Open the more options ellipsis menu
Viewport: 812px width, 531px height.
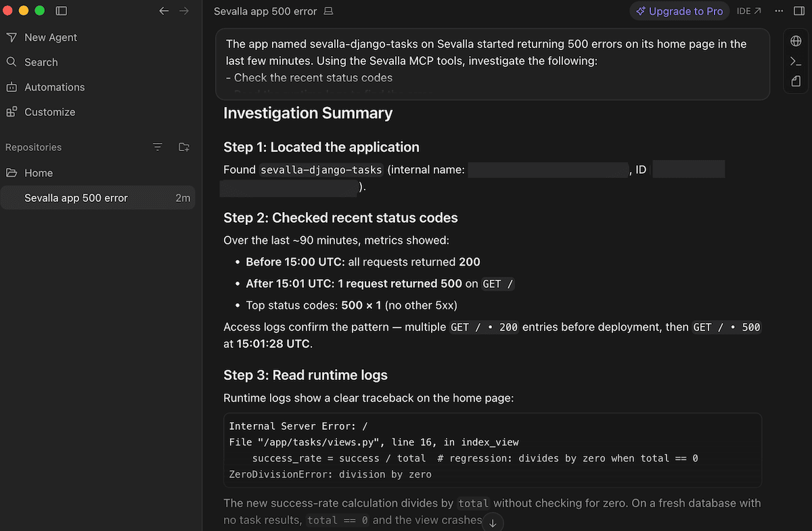[x=779, y=11]
